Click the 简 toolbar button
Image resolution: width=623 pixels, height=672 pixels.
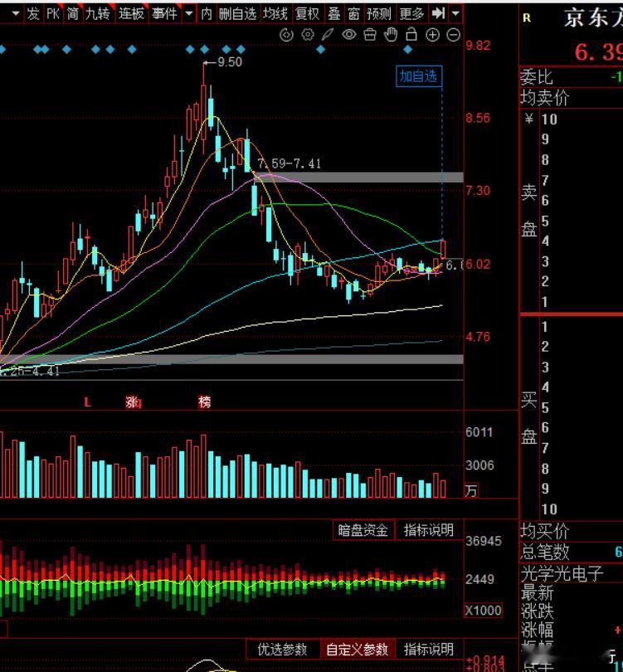coord(73,14)
